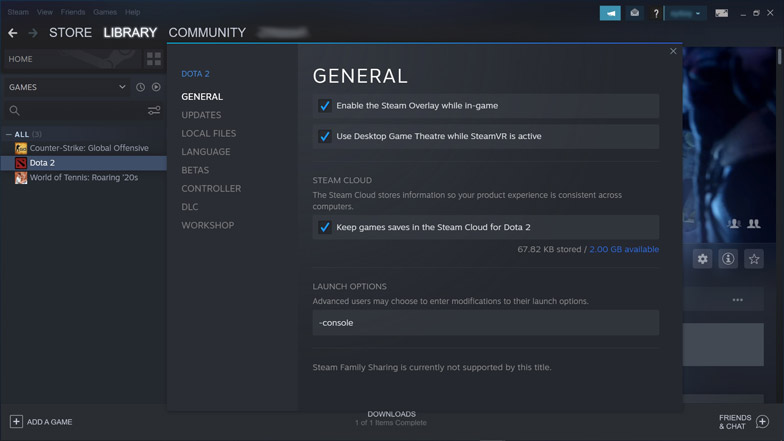Open game settings gear icon
Screen dimensions: 784x441
pyautogui.click(x=702, y=258)
